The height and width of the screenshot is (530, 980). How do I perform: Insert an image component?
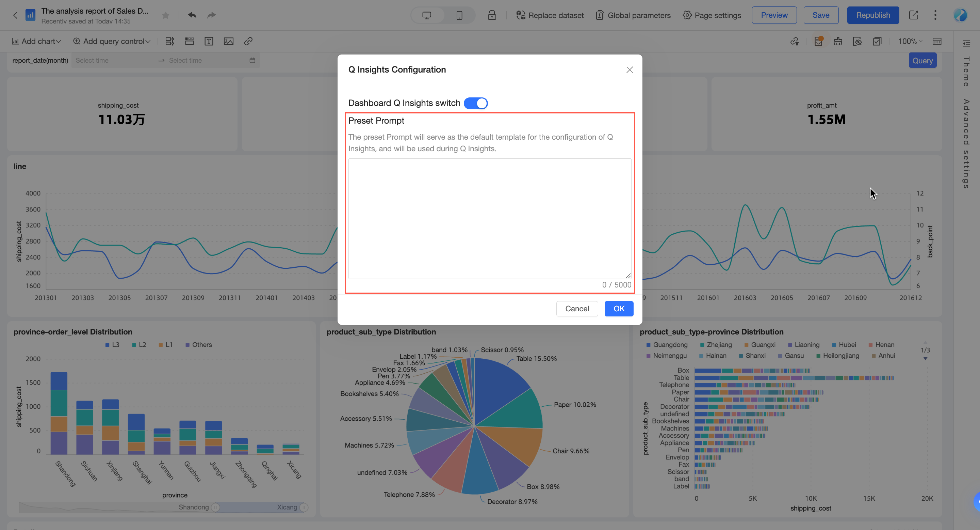(x=229, y=41)
